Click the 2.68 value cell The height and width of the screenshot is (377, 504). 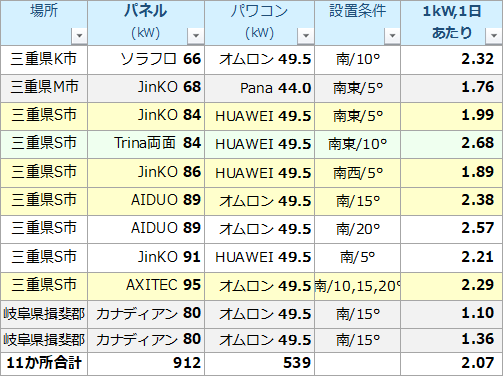pos(452,144)
